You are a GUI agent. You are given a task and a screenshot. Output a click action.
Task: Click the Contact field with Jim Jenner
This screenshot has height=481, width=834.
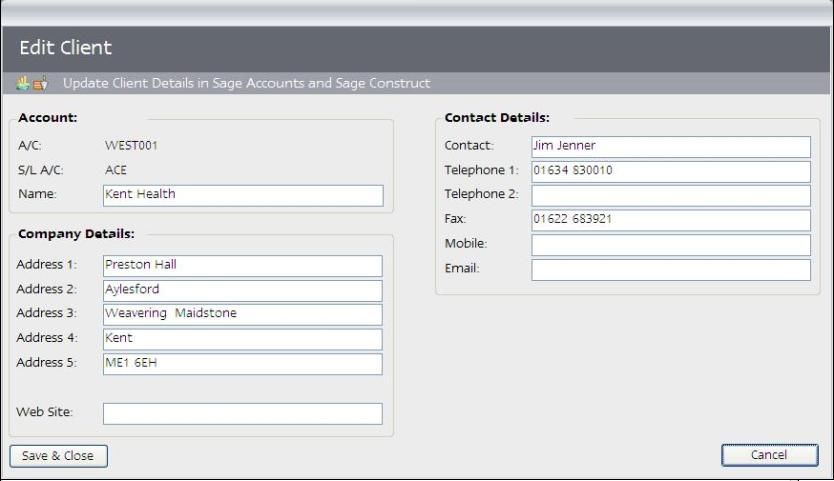click(670, 146)
